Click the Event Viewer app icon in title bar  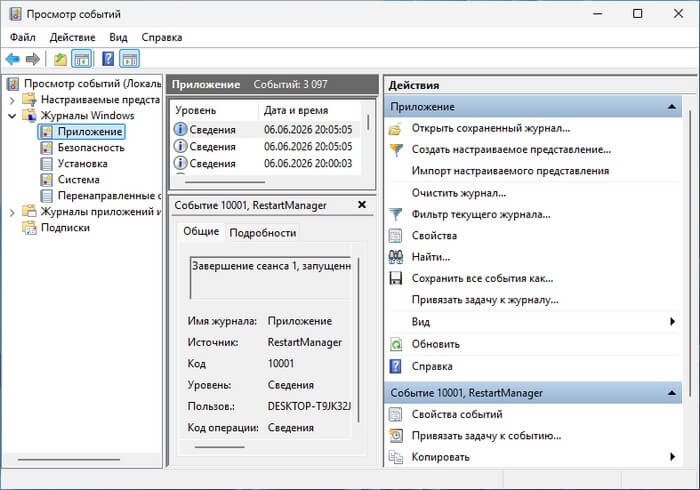click(15, 14)
